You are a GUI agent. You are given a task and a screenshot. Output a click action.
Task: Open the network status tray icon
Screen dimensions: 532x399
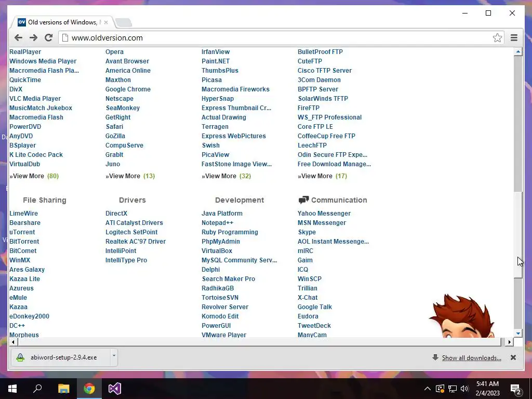tap(453, 389)
